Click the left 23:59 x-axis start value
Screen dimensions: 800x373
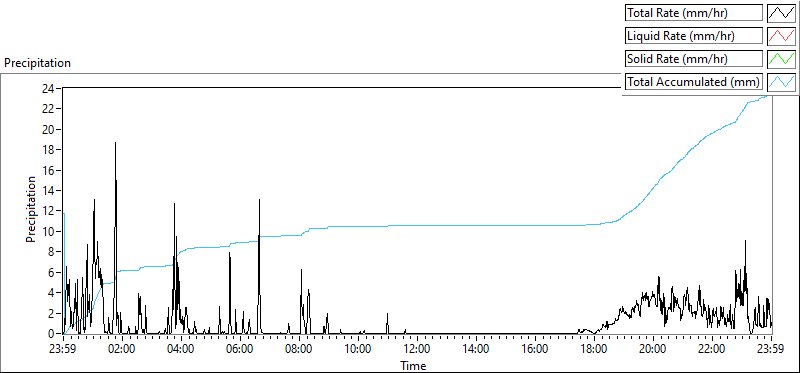coord(63,350)
